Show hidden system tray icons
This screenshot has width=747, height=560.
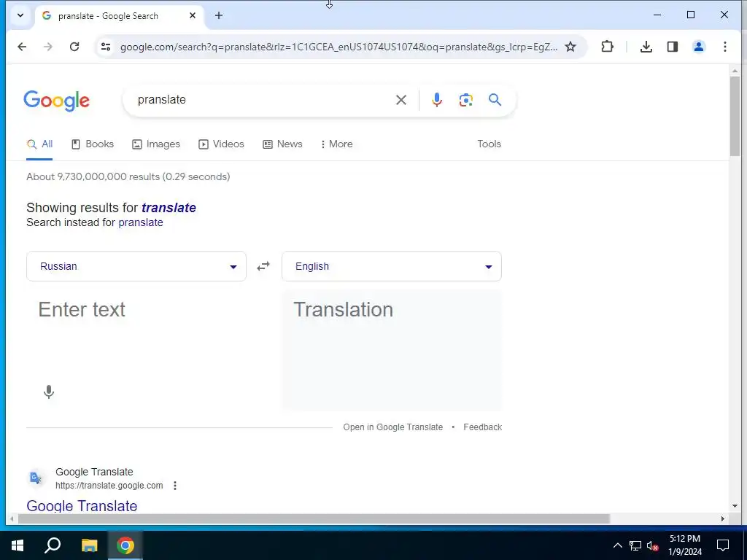pyautogui.click(x=617, y=545)
